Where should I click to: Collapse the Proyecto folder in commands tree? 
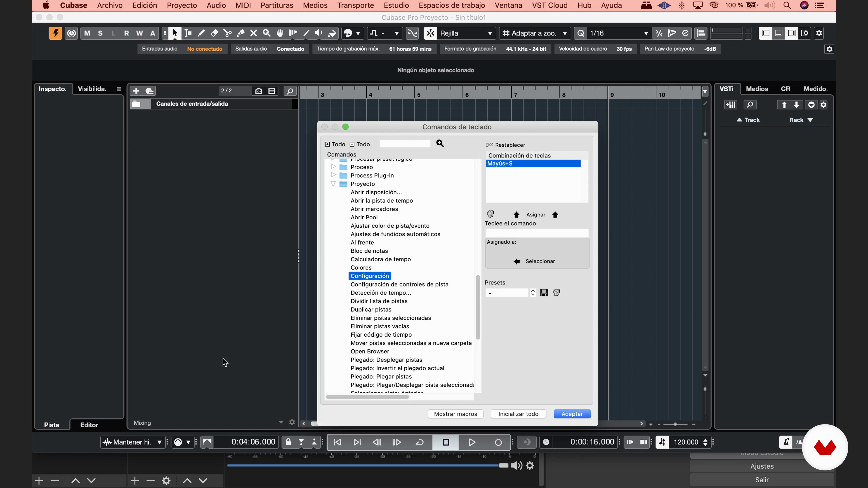tap(333, 184)
